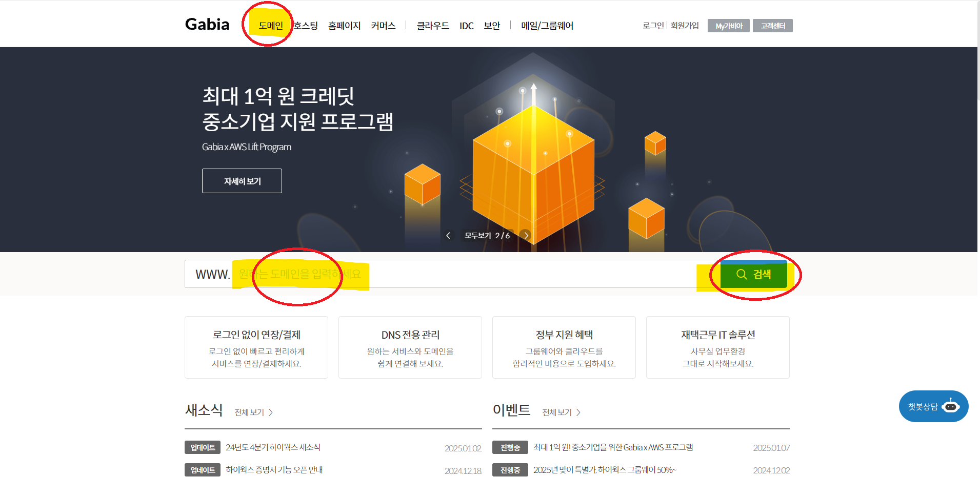
Task: Click the 로그인 link
Action: point(653,26)
